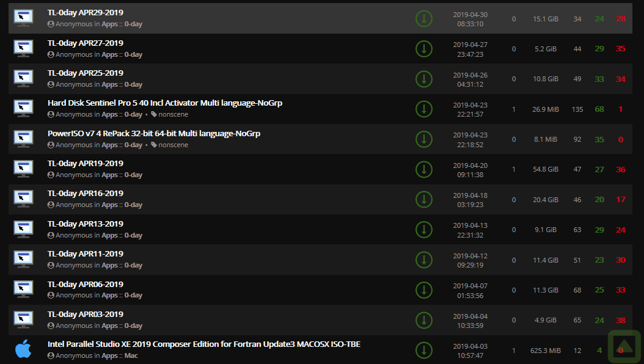Click the 0-day link in APR13-2019 row

coord(133,235)
